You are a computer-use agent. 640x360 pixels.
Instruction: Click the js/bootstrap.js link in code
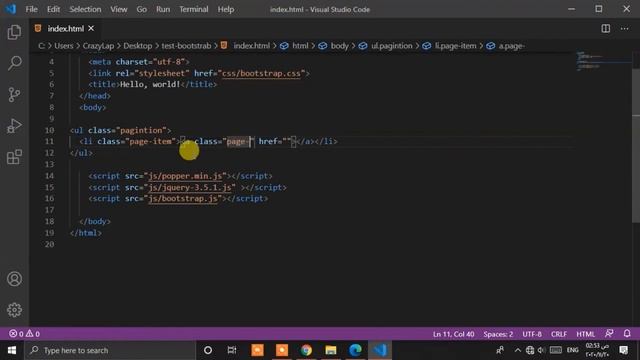tap(183, 199)
